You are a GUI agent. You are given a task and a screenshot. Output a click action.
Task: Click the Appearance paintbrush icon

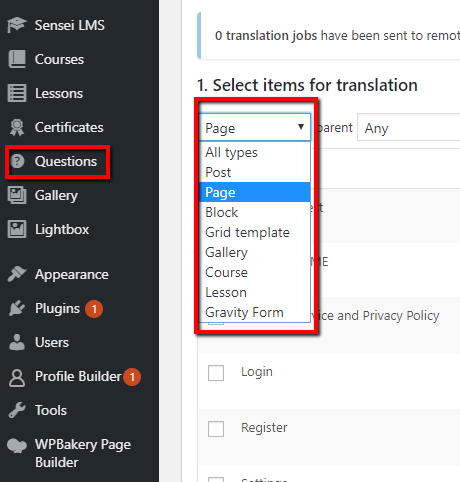[17, 274]
